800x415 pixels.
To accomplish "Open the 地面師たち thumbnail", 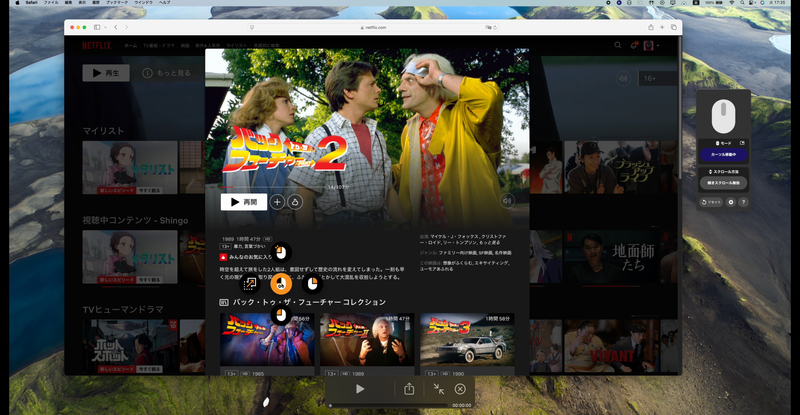I will click(x=611, y=257).
